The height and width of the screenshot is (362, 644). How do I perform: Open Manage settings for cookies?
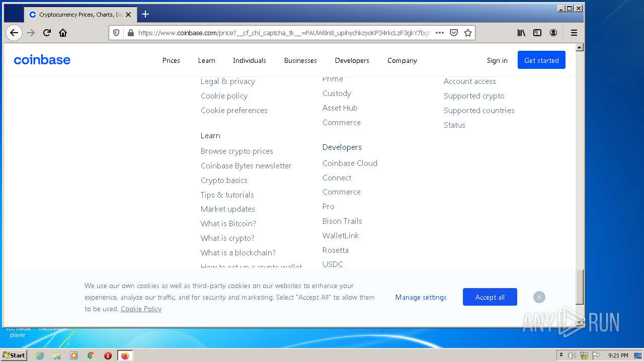(421, 297)
